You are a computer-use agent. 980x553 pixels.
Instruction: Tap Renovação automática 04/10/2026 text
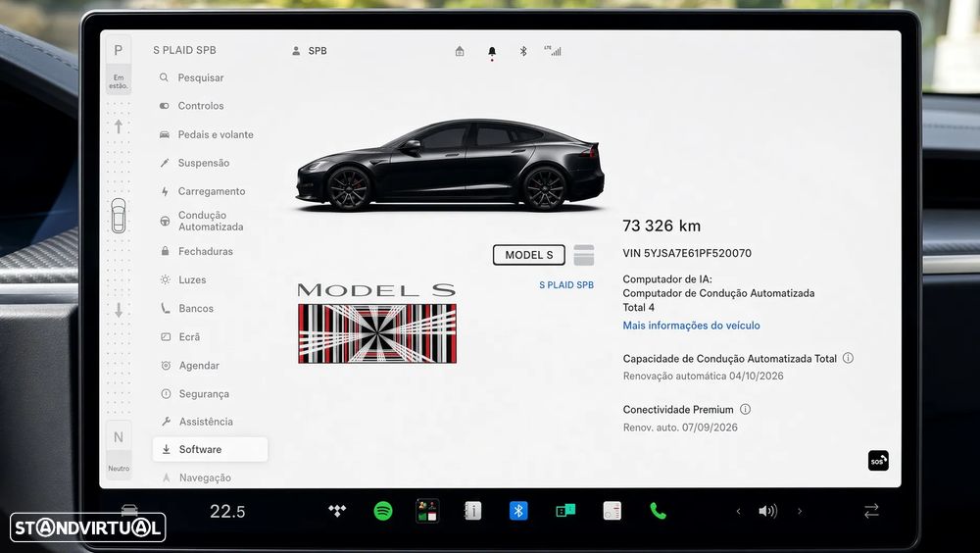tap(703, 376)
